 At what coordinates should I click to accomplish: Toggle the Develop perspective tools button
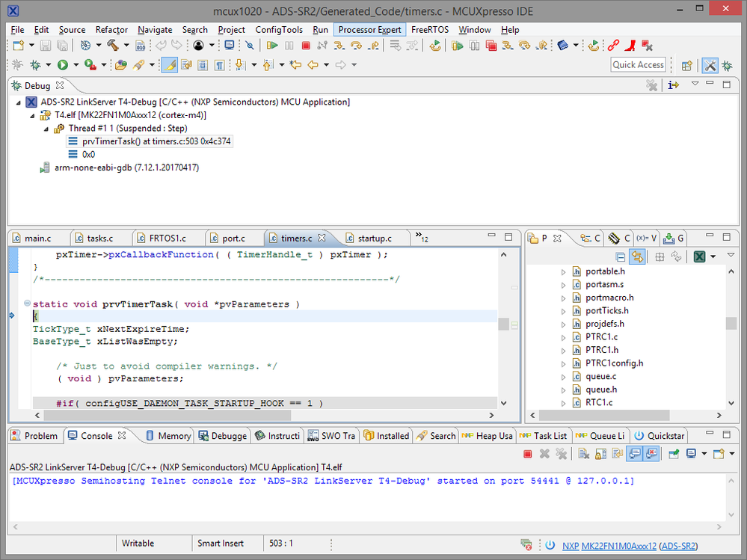click(x=710, y=66)
